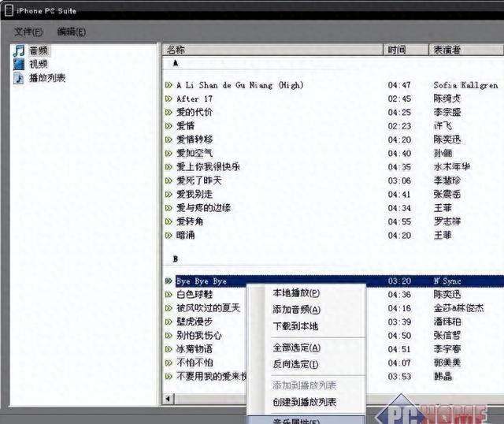This screenshot has width=504, height=424.
Task: Choose 下载到本地 in the context menu
Action: [x=295, y=326]
